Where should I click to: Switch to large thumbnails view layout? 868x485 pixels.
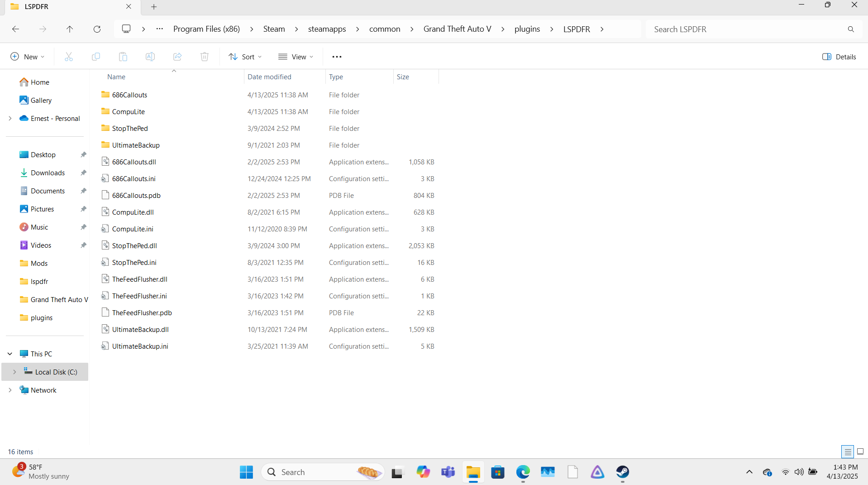click(860, 451)
